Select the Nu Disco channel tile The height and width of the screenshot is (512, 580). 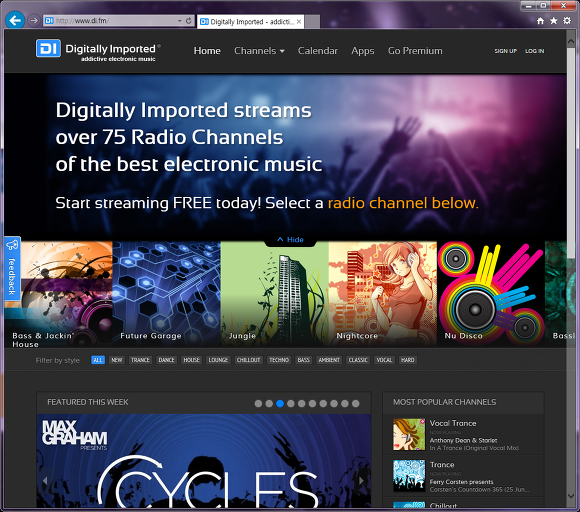click(491, 294)
